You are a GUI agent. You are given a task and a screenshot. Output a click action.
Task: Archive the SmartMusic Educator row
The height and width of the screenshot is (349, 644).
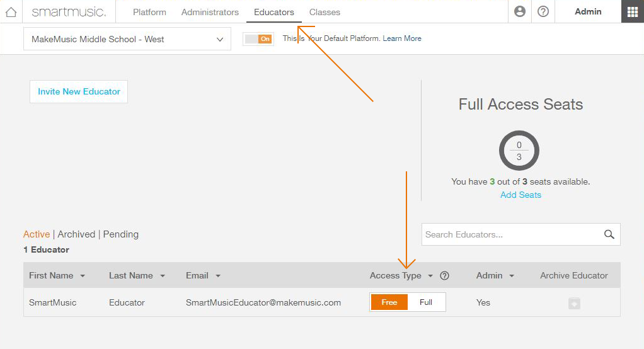[x=574, y=304]
